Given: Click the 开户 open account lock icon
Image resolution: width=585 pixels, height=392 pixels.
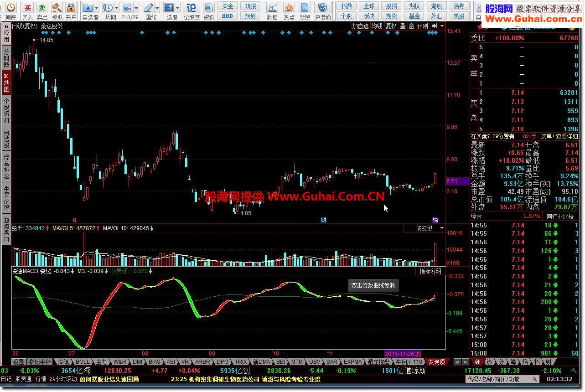Looking at the screenshot, I should (71, 8).
